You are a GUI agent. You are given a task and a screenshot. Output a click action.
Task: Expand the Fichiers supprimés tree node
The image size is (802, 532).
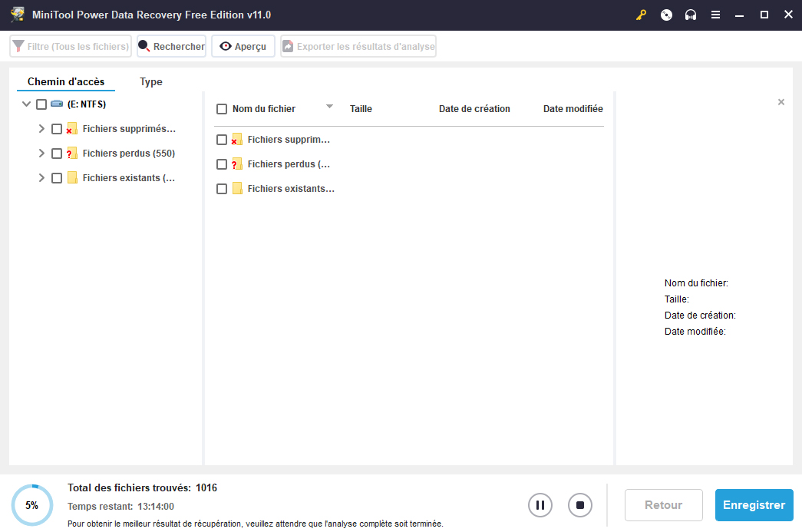tap(41, 129)
